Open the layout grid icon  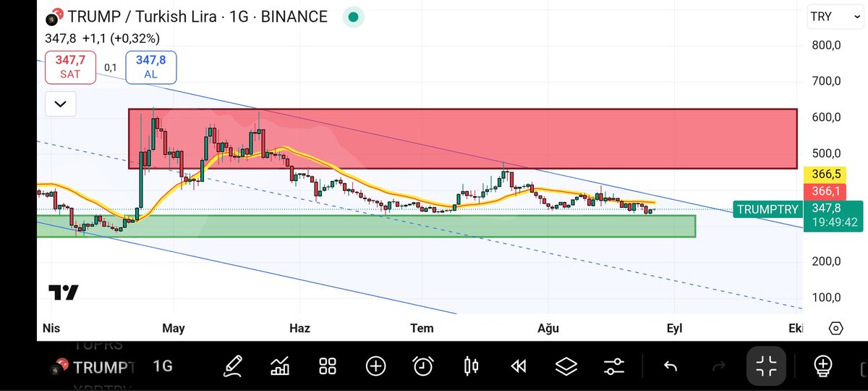coord(328,366)
